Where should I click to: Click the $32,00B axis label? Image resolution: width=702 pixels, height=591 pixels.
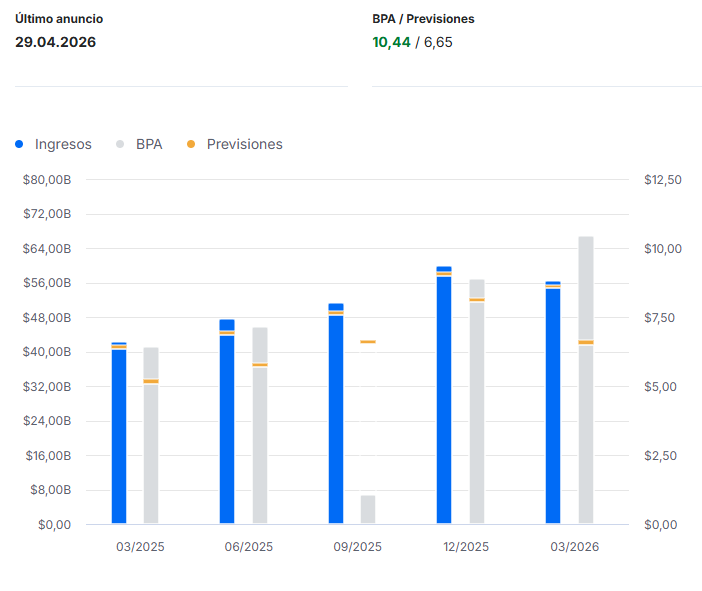tap(47, 386)
